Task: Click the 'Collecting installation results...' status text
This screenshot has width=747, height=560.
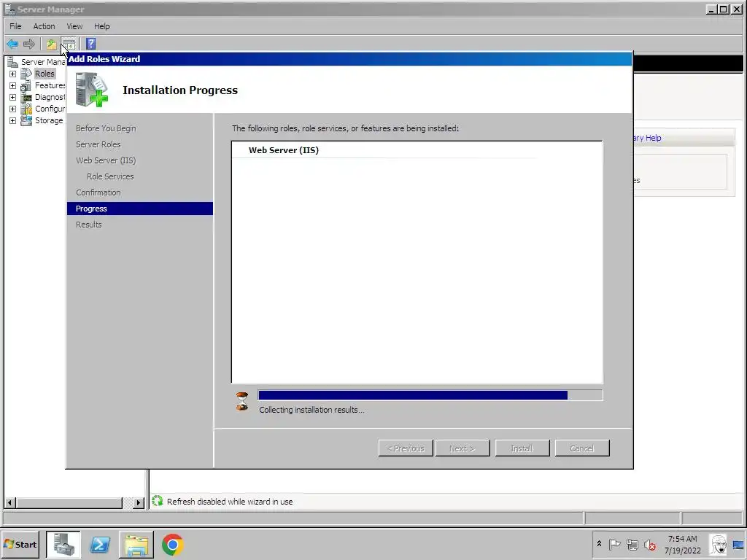Action: point(311,410)
